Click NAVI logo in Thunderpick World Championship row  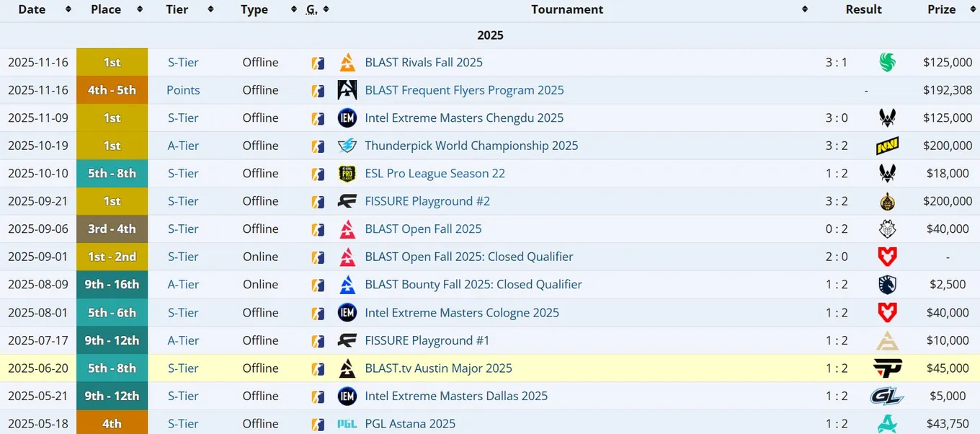tap(887, 146)
